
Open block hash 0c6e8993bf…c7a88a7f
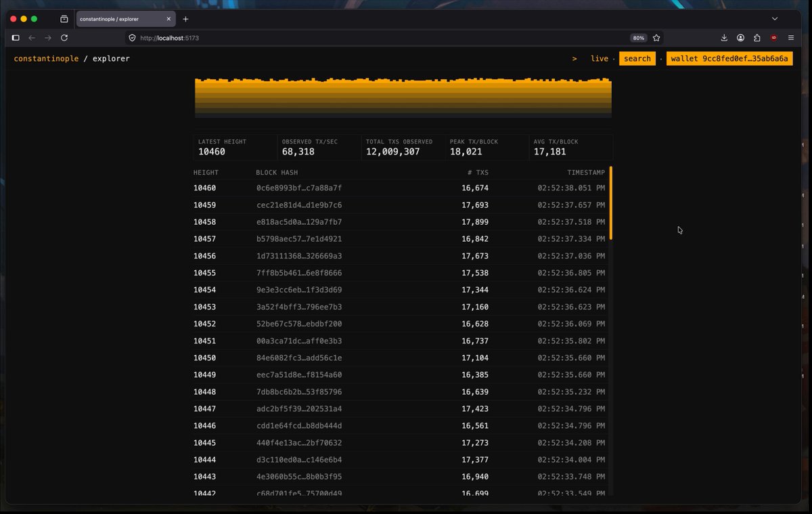[299, 188]
